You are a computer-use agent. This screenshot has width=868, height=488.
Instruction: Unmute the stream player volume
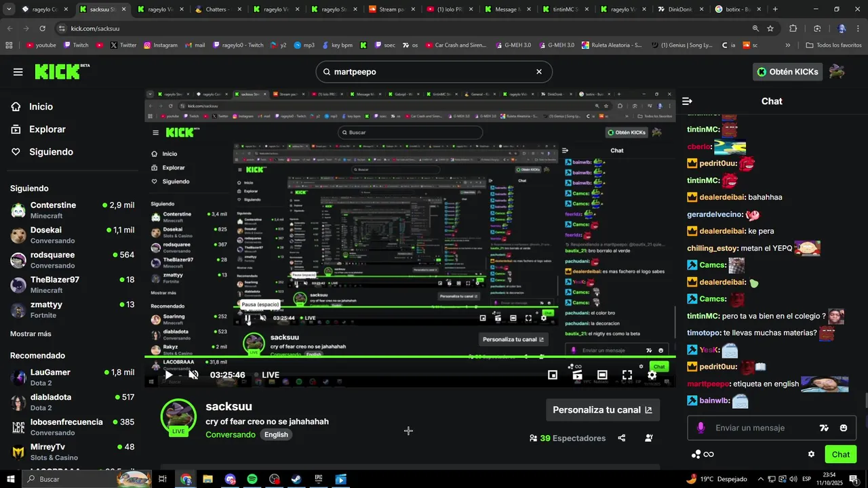(x=193, y=375)
